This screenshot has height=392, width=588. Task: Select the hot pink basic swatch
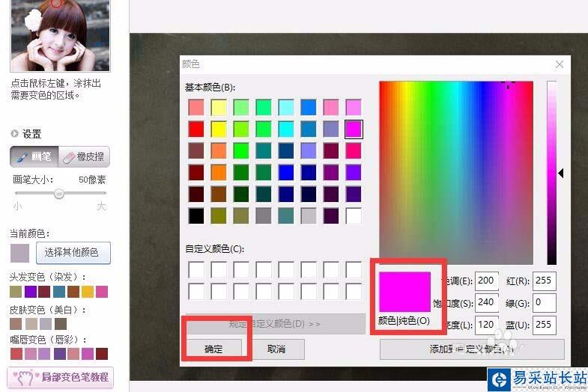[x=354, y=151]
